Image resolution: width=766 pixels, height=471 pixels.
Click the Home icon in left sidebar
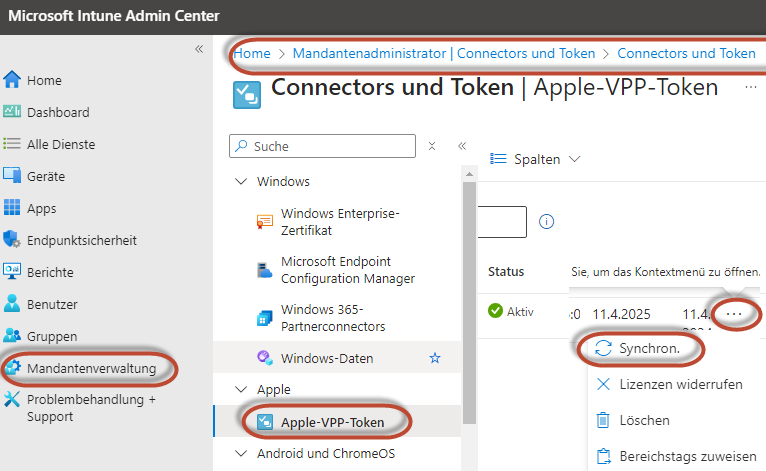pyautogui.click(x=13, y=80)
